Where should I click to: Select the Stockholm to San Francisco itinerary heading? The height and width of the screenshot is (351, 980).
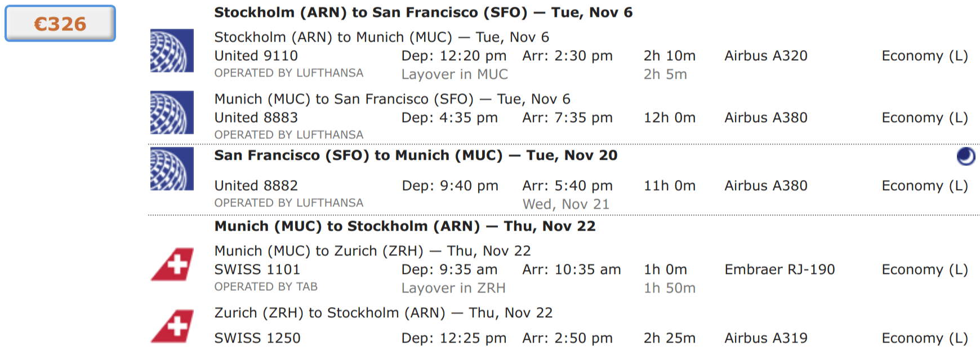click(x=422, y=12)
